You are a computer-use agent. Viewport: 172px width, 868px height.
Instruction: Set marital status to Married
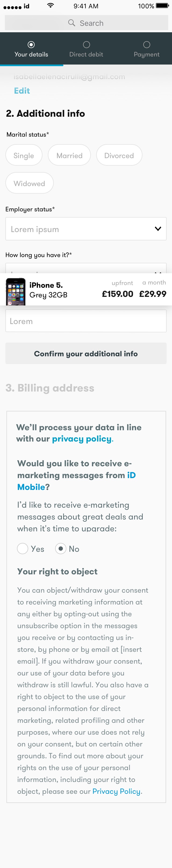tap(69, 155)
